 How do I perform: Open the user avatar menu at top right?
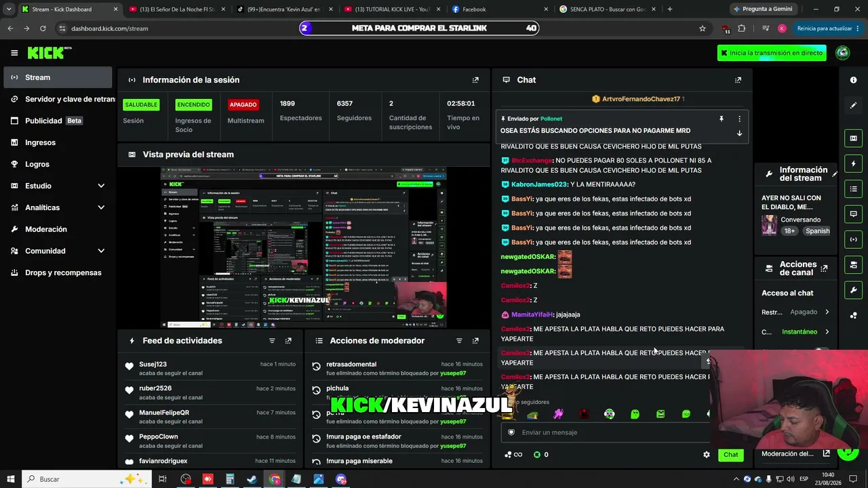843,53
